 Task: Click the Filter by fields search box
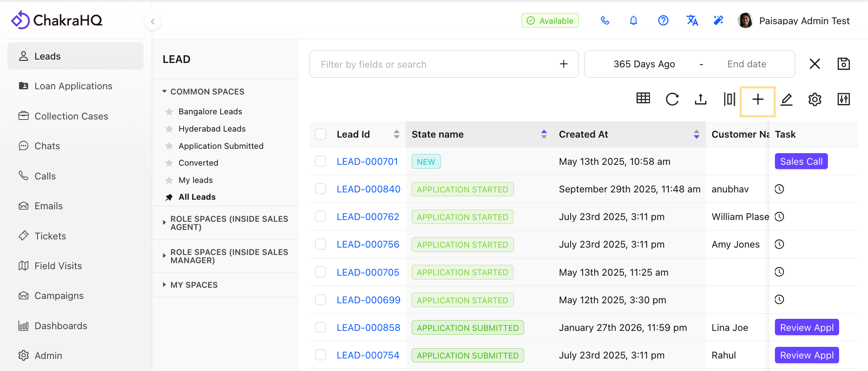pos(435,64)
